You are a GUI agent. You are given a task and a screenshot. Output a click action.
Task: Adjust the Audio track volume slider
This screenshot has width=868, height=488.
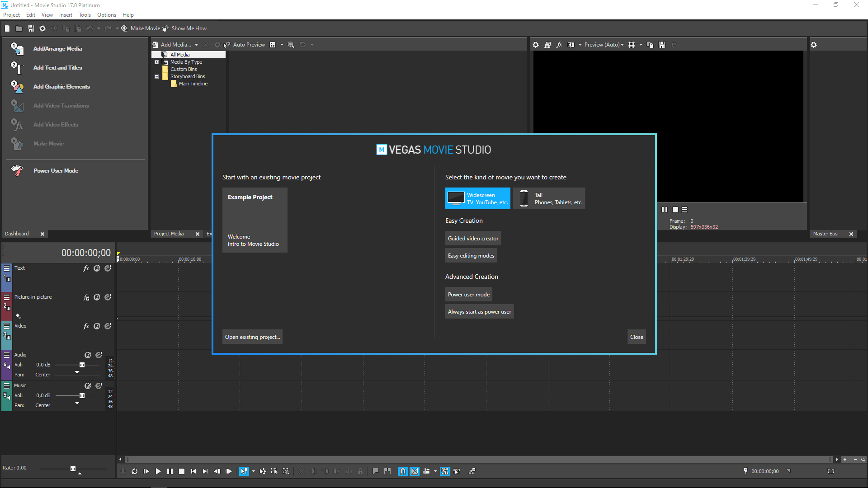click(82, 365)
